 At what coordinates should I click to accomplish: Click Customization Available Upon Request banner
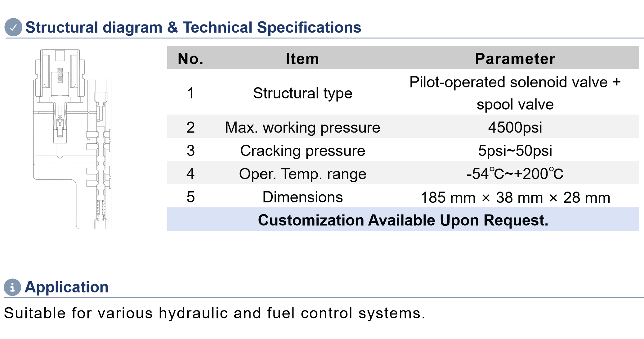[403, 219]
